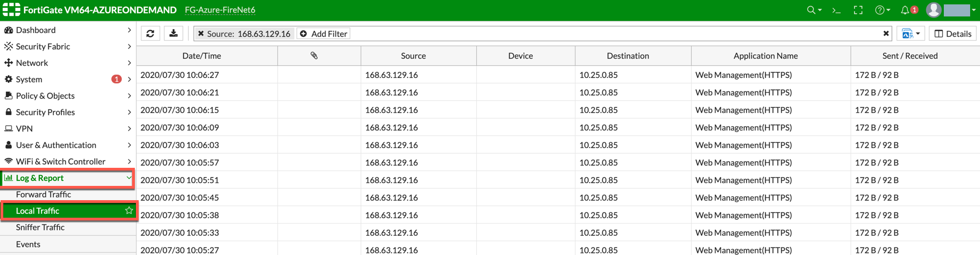Go to Sniffer Traffic logs

pos(40,227)
